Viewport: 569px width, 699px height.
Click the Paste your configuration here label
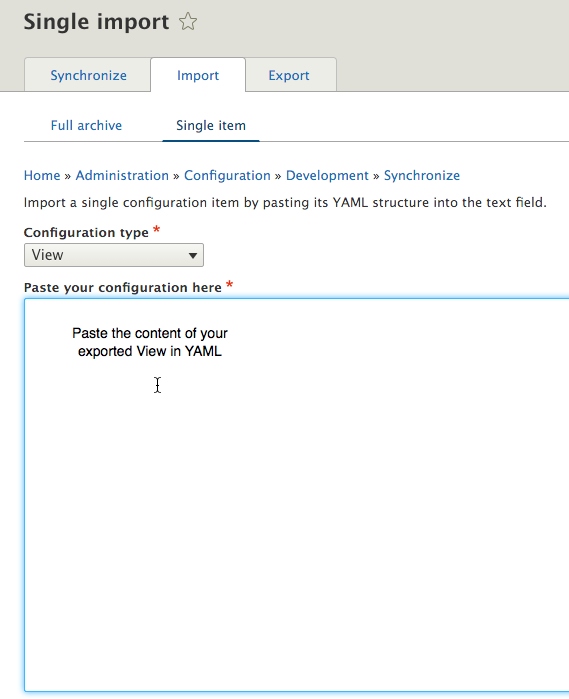tap(123, 287)
